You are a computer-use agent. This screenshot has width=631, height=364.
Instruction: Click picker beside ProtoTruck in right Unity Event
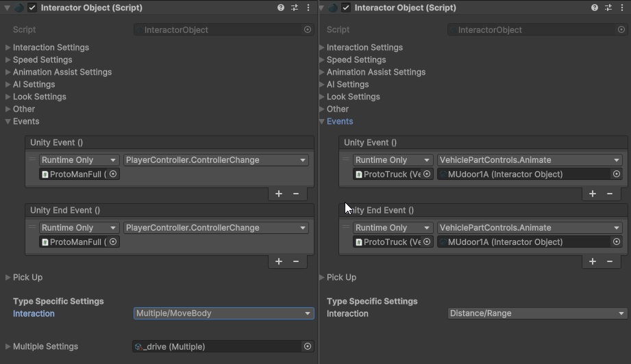pos(427,174)
